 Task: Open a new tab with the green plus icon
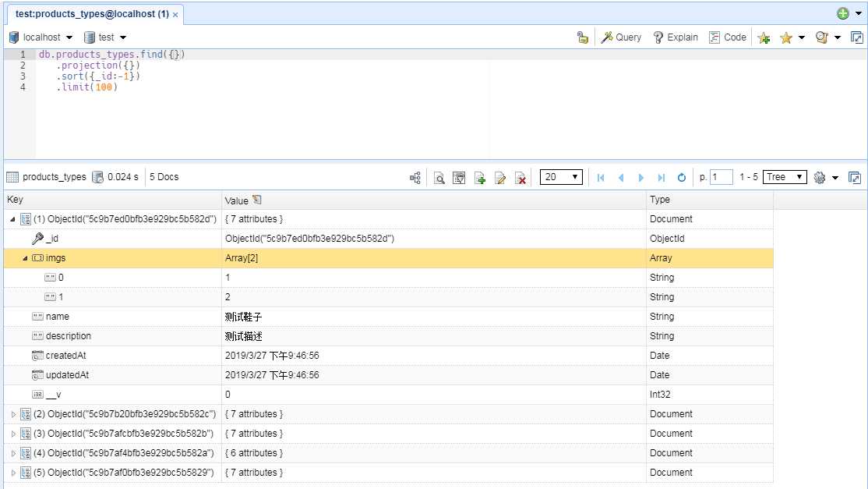(x=842, y=14)
